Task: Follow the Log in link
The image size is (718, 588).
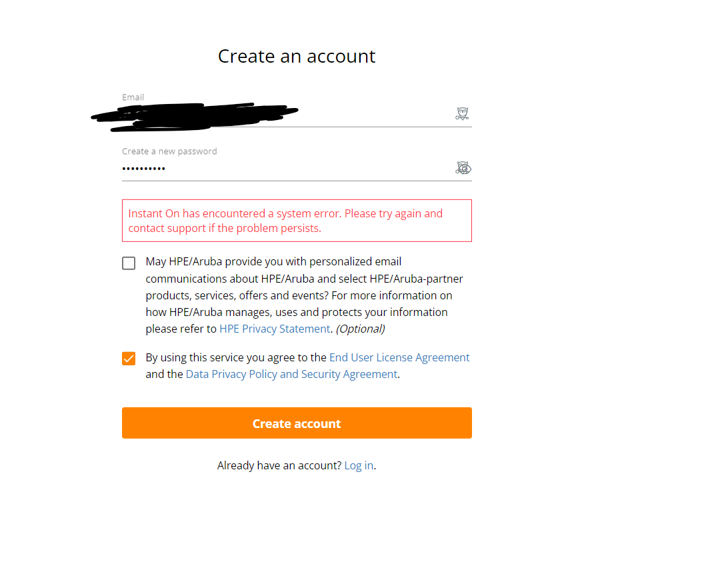Action: tap(359, 465)
